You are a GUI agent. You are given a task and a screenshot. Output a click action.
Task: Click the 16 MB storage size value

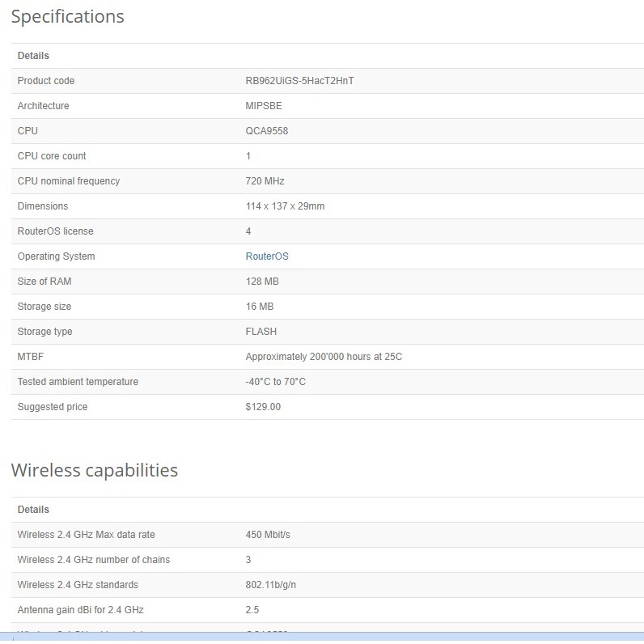tap(260, 307)
